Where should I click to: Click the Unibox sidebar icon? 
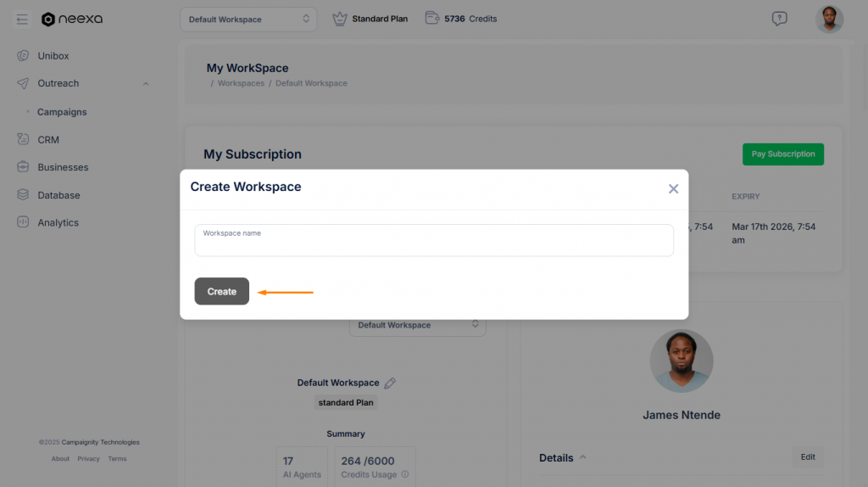click(23, 55)
